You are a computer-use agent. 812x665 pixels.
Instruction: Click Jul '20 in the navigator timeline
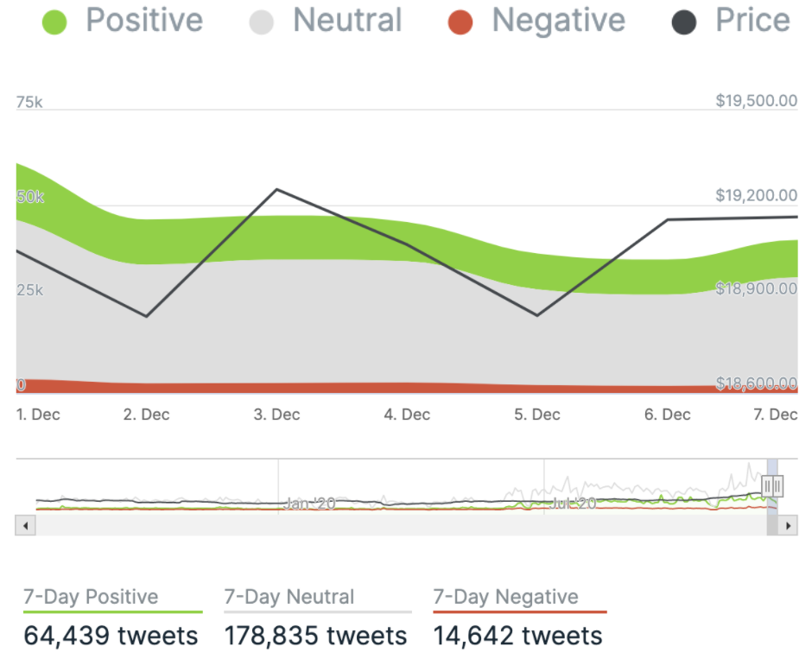[x=574, y=503]
